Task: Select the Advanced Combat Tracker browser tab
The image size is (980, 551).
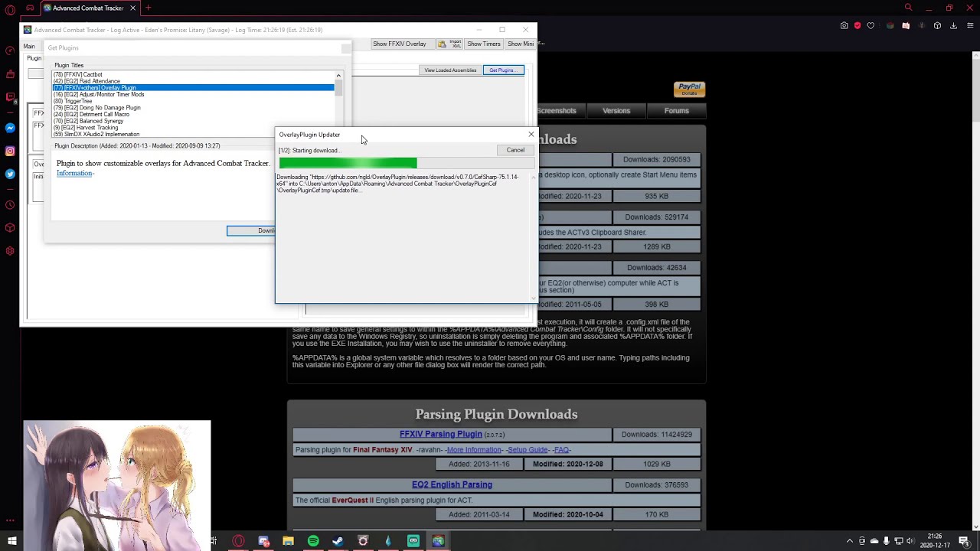Action: pyautogui.click(x=90, y=8)
